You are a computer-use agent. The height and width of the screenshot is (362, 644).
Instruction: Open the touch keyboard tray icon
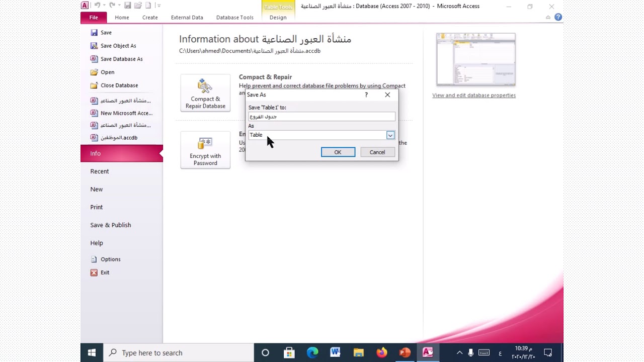tap(484, 353)
